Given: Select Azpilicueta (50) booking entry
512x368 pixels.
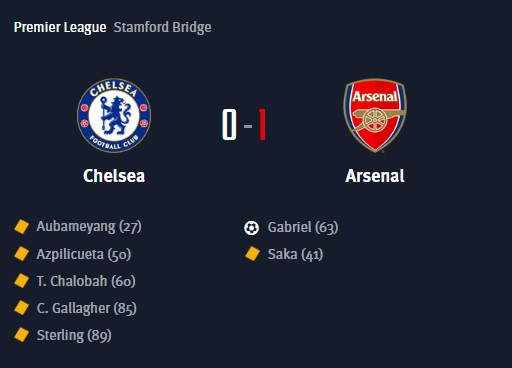Looking at the screenshot, I should pos(84,254).
